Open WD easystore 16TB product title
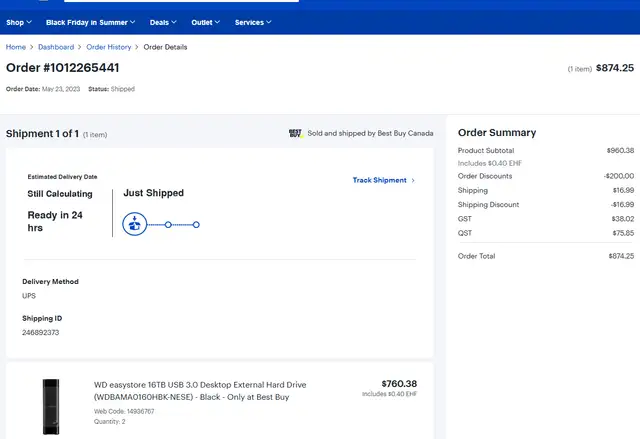 point(200,391)
